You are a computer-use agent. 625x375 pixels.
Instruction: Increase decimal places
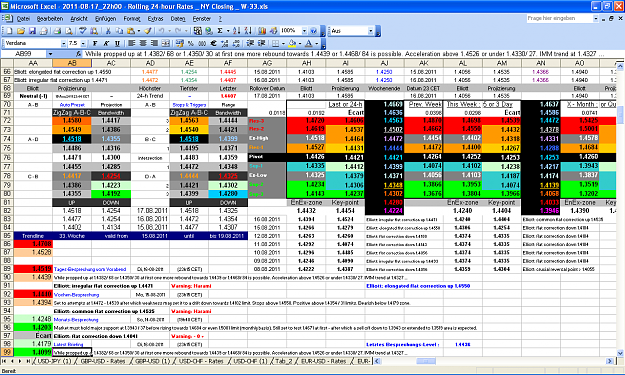tap(225, 43)
